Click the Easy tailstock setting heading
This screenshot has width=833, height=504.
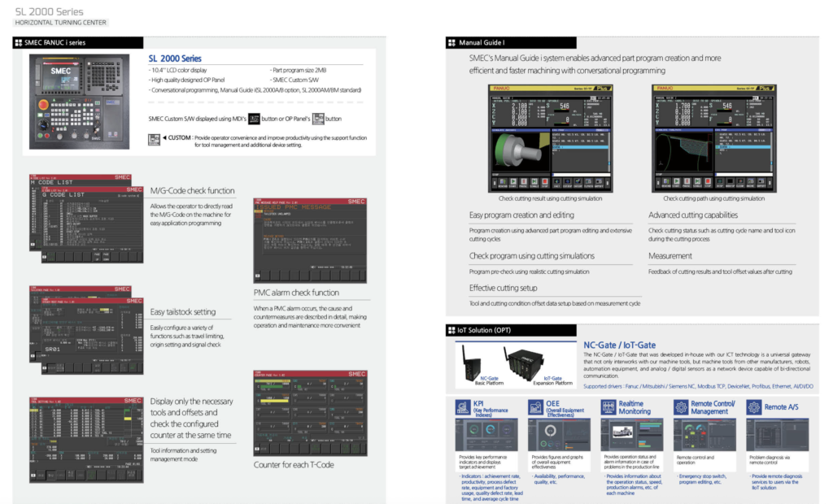pos(183,311)
